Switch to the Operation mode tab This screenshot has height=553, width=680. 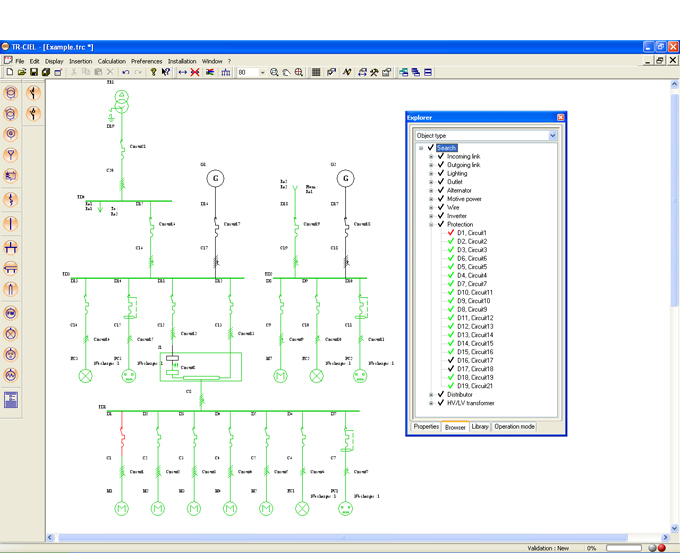click(514, 426)
